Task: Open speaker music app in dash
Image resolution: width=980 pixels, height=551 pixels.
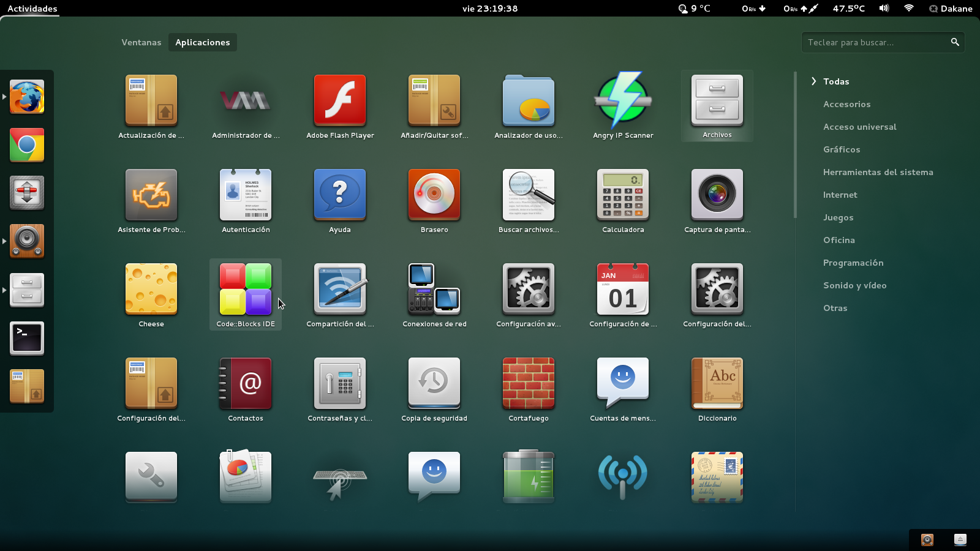Action: tap(27, 241)
